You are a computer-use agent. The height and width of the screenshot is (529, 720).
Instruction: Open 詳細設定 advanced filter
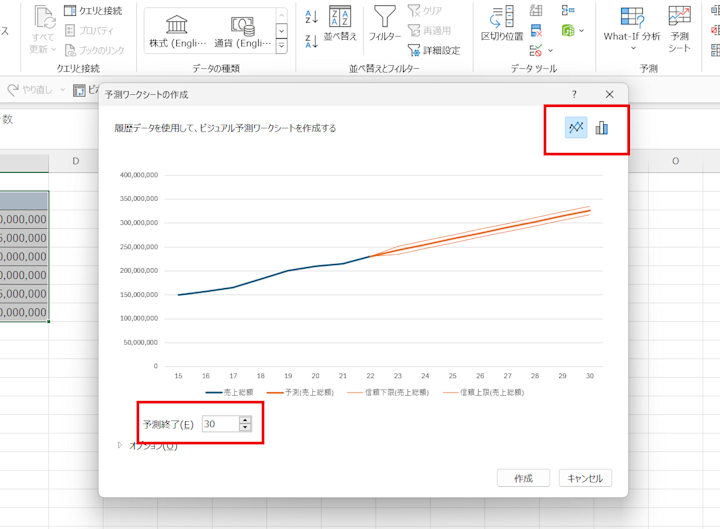click(434, 50)
